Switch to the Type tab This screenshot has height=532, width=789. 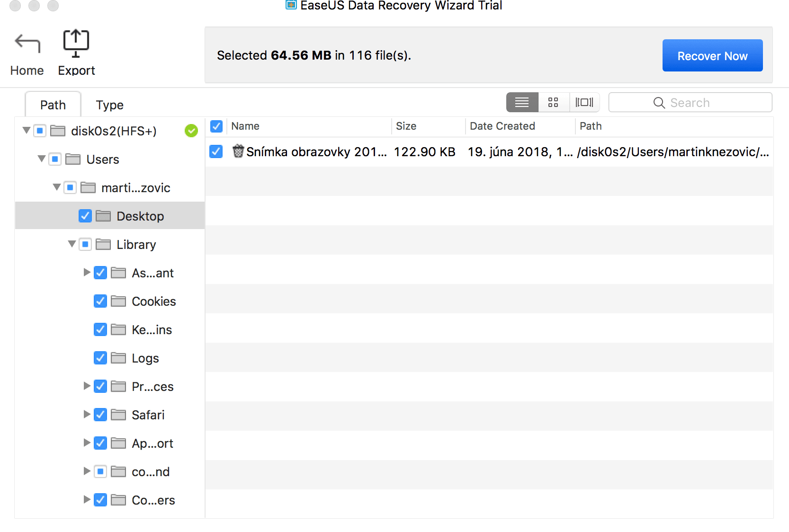click(109, 105)
